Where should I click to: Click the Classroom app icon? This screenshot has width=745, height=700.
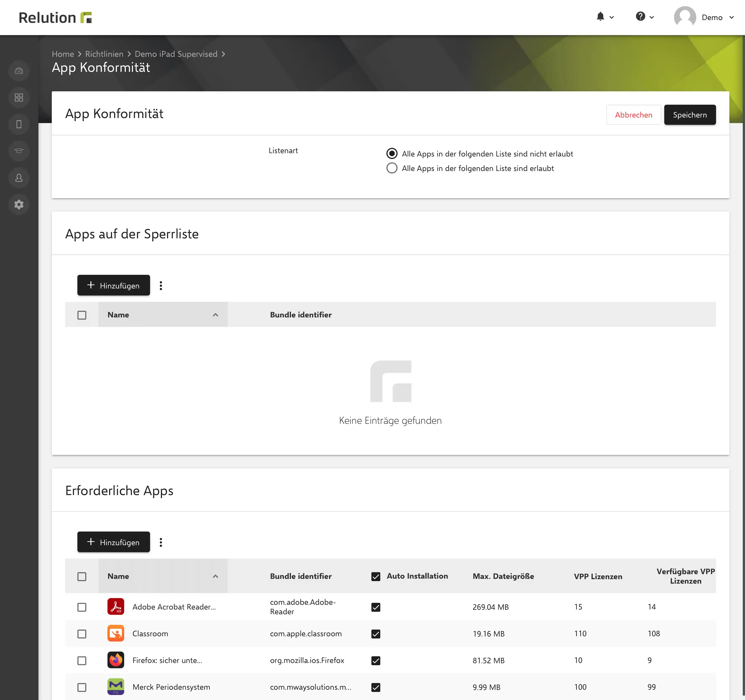(x=116, y=633)
